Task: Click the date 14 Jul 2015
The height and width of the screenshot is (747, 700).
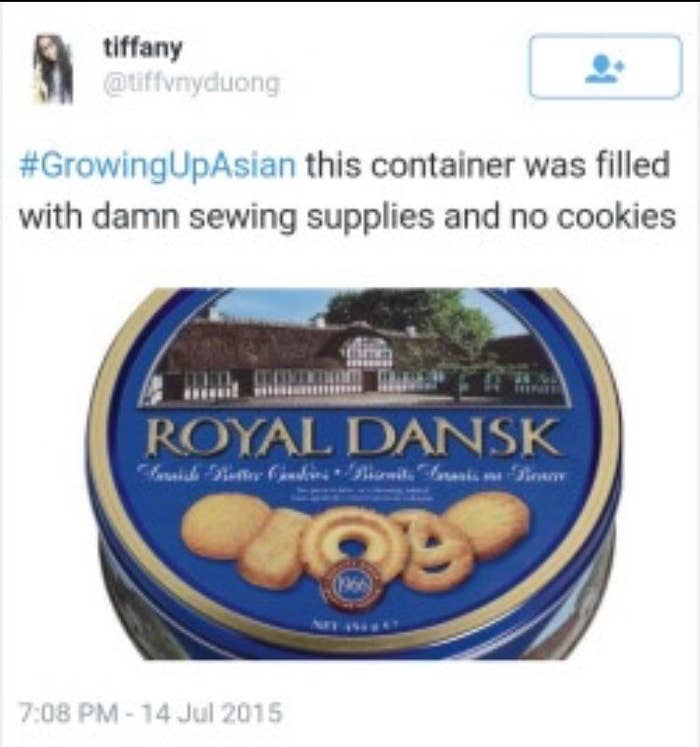Action: click(x=212, y=713)
